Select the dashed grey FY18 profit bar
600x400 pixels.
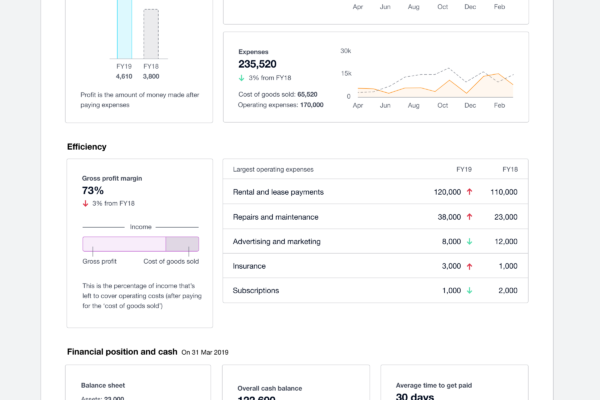150,35
